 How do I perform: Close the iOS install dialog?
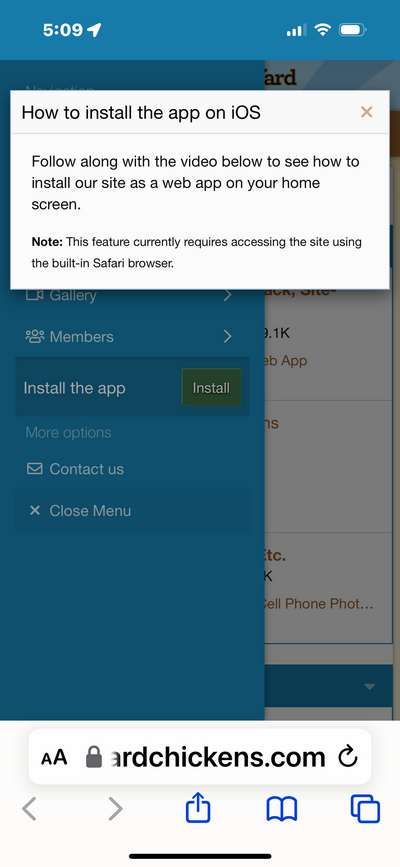[x=366, y=112]
